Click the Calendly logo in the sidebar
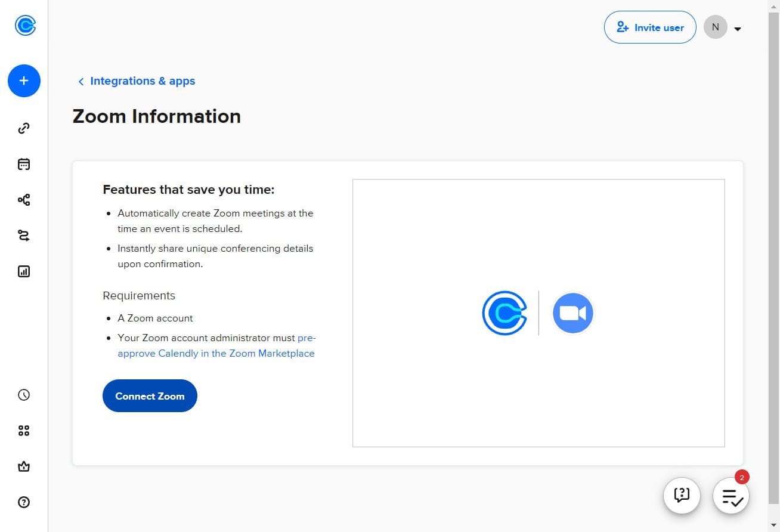The height and width of the screenshot is (532, 780). (x=25, y=25)
